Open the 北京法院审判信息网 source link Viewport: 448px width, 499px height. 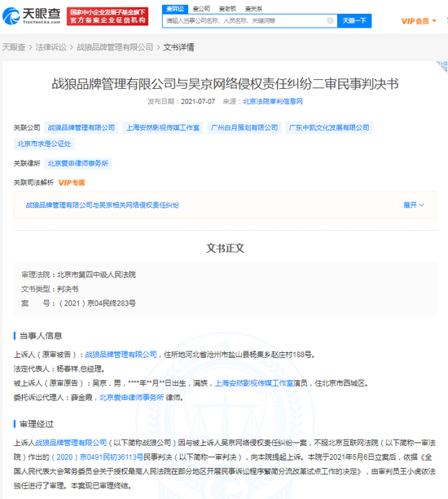click(273, 101)
